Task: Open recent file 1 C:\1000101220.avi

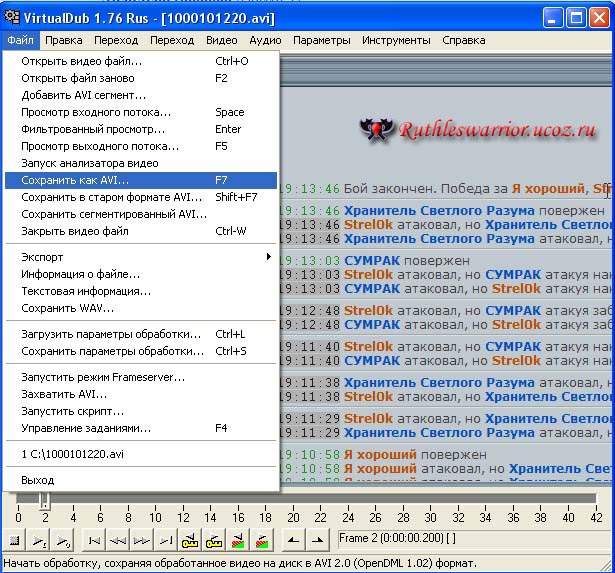Action: point(141,454)
